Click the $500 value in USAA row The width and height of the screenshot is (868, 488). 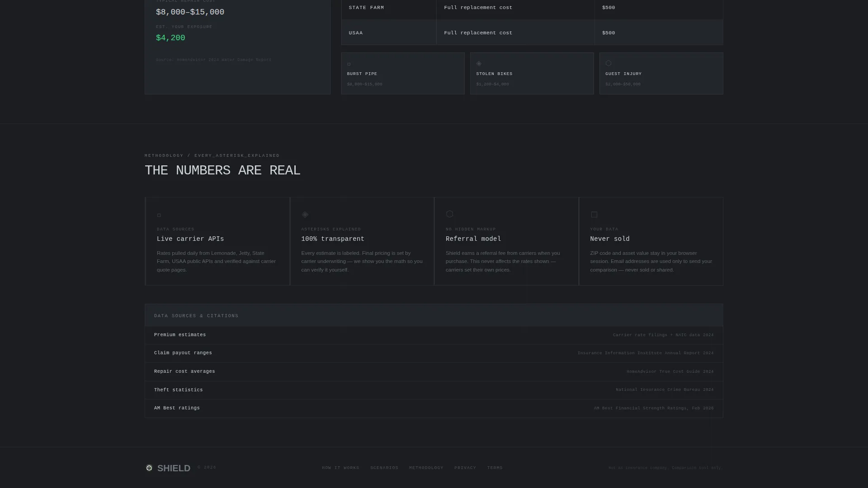click(x=609, y=33)
